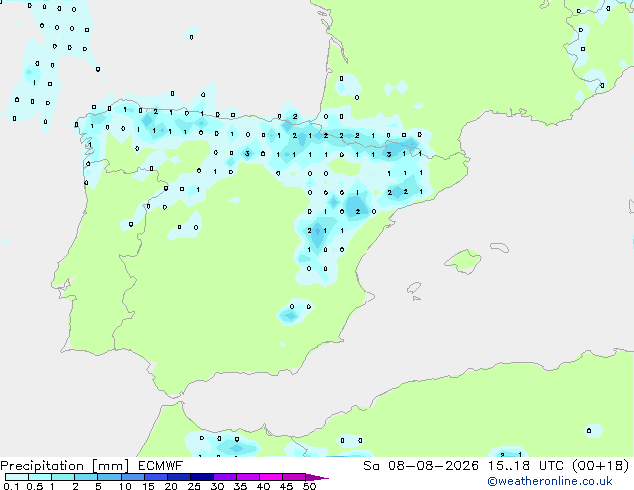Viewport: 634px width, 490px height.
Task: Click the "ECMWF" model label
Action: point(161,465)
